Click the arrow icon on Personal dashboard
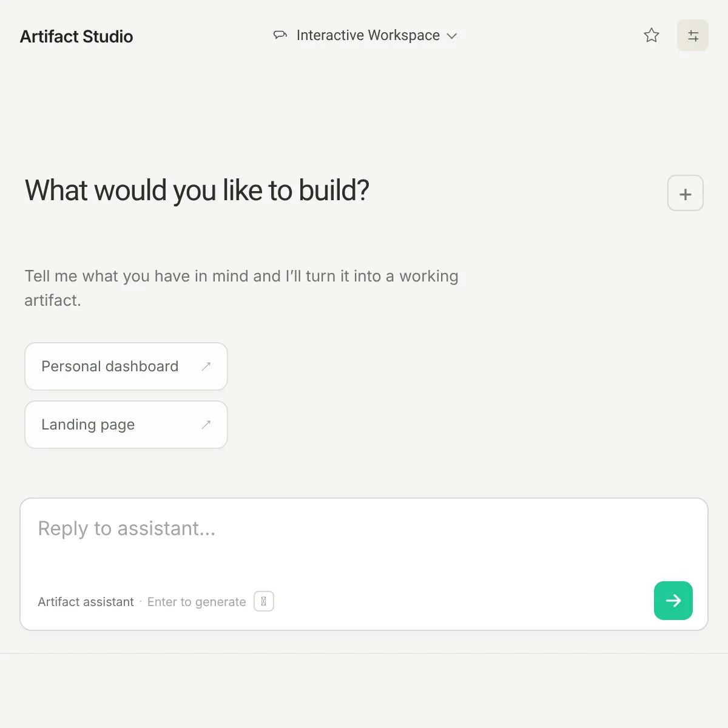Image resolution: width=728 pixels, height=728 pixels. (206, 366)
